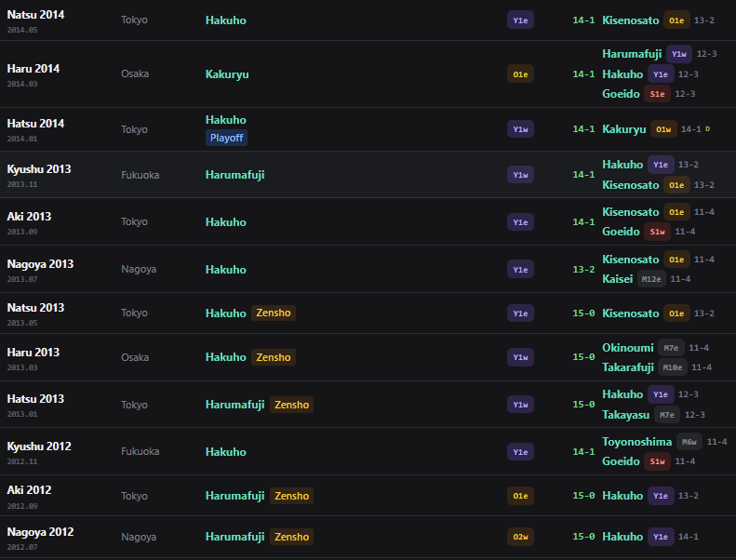Click Zensho badge in Natsu 2013 row
Viewport: 736px width, 560px height.
point(274,313)
